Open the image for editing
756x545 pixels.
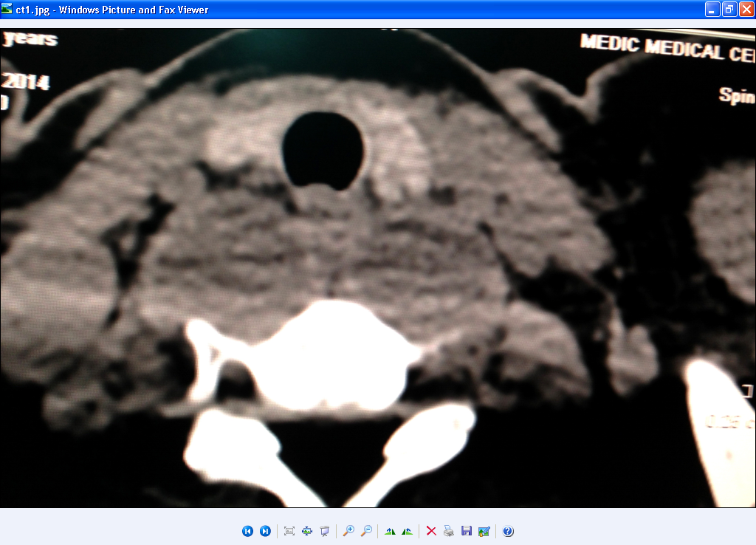(484, 530)
